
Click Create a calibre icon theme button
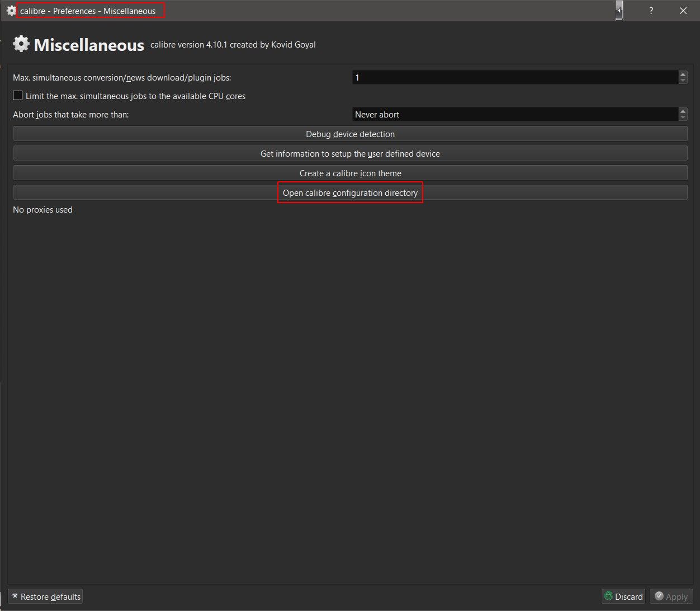tap(350, 173)
